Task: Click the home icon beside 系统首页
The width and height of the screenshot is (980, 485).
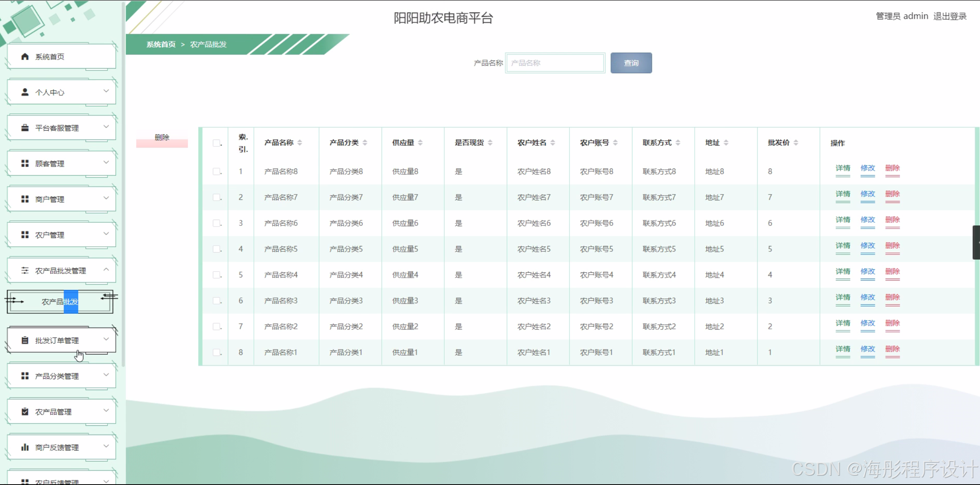Action: pos(25,57)
